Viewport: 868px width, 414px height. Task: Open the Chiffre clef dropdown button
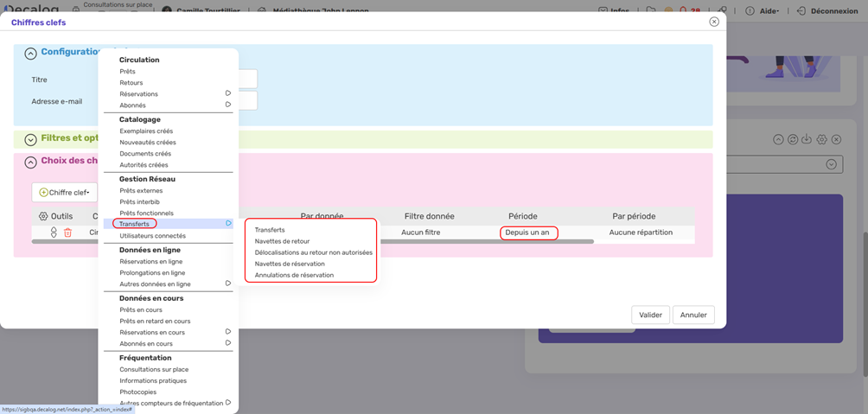(65, 192)
